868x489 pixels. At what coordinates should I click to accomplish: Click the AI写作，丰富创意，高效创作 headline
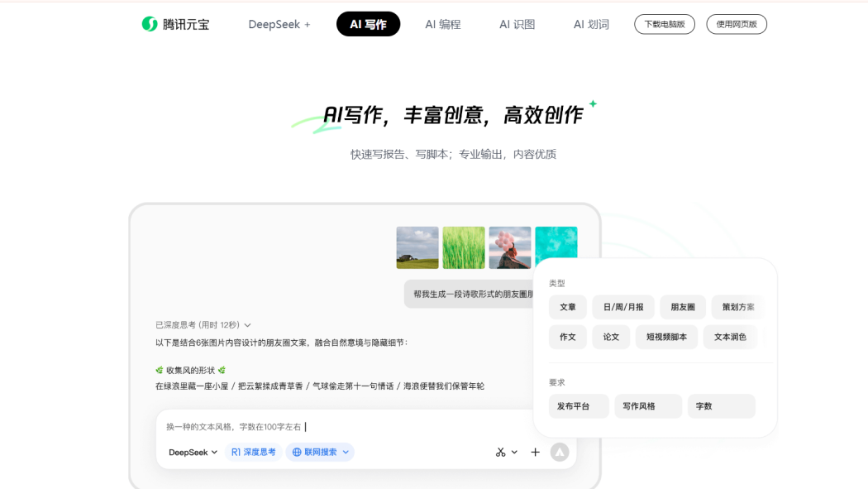pyautogui.click(x=453, y=115)
